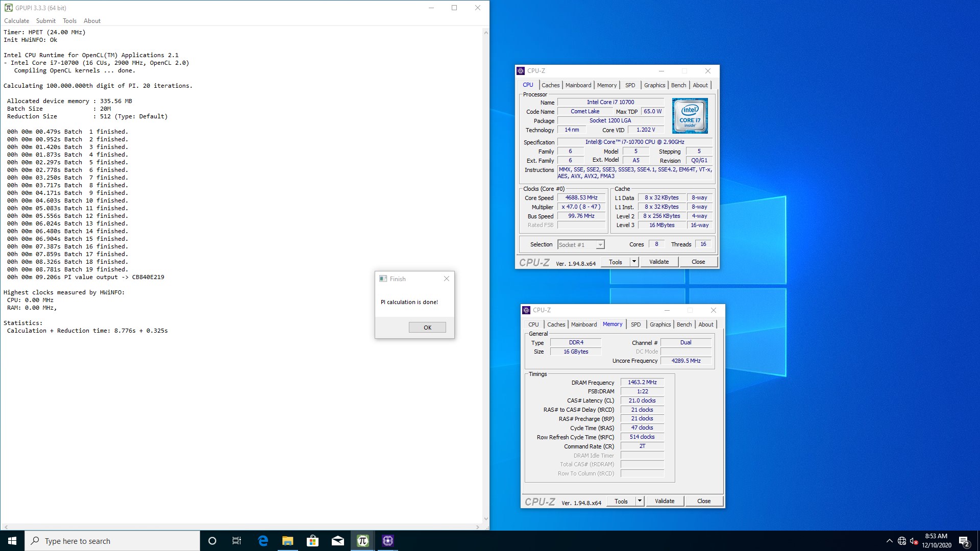Minimize the upper CPU-Z window
980x551 pixels.
coord(661,71)
